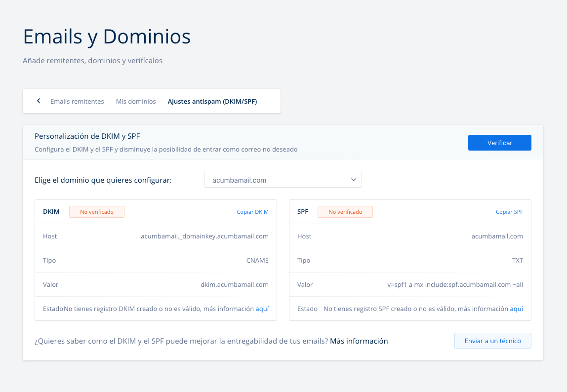567x392 pixels.
Task: Open the domain selector showing acumbamail.com
Action: (x=277, y=180)
